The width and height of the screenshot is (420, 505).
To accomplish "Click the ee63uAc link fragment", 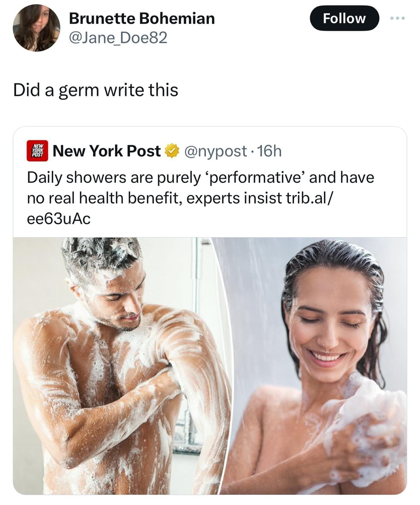I will pyautogui.click(x=59, y=219).
